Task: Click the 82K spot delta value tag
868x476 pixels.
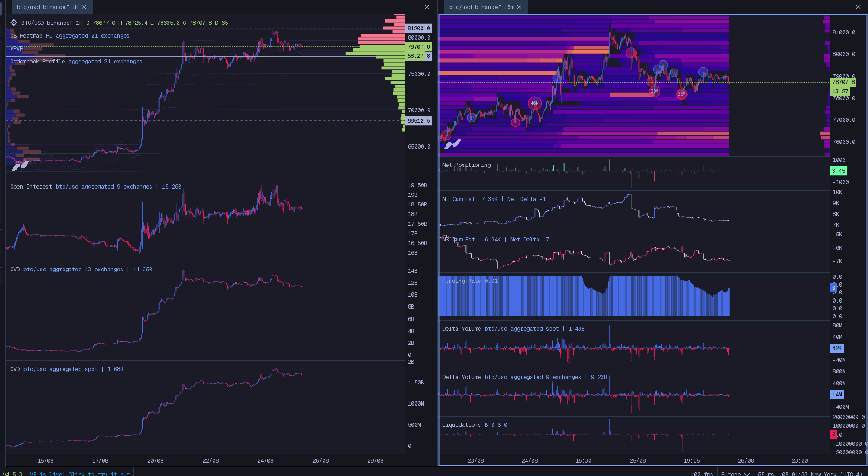Action: [837, 348]
